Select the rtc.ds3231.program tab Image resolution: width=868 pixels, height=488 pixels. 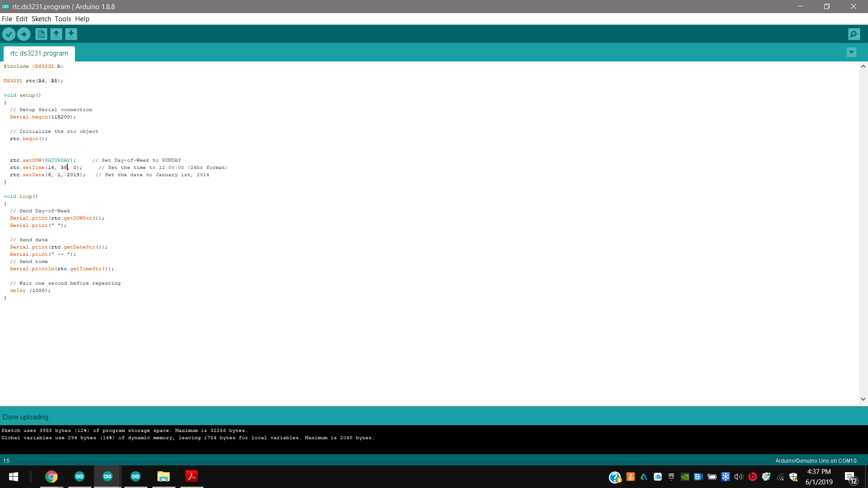click(39, 53)
